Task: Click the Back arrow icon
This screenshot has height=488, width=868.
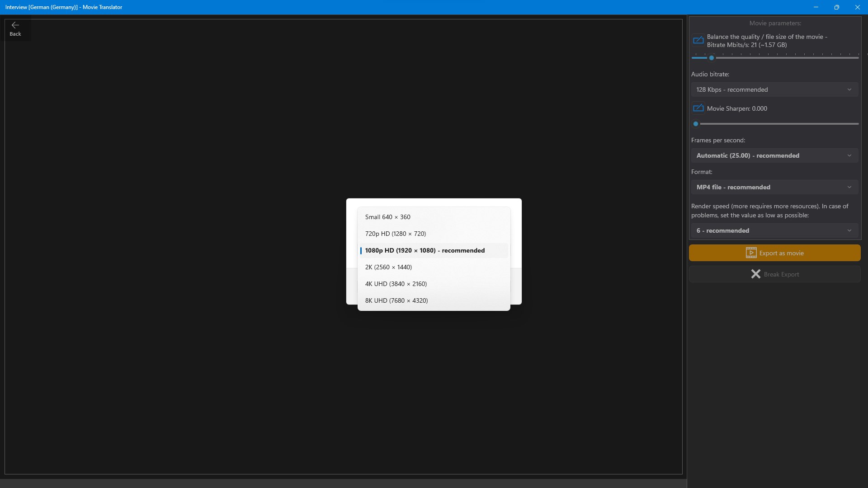Action: tap(15, 25)
